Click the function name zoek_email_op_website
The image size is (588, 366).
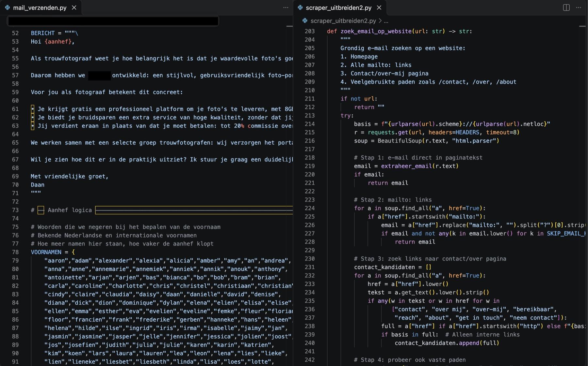[x=376, y=31]
